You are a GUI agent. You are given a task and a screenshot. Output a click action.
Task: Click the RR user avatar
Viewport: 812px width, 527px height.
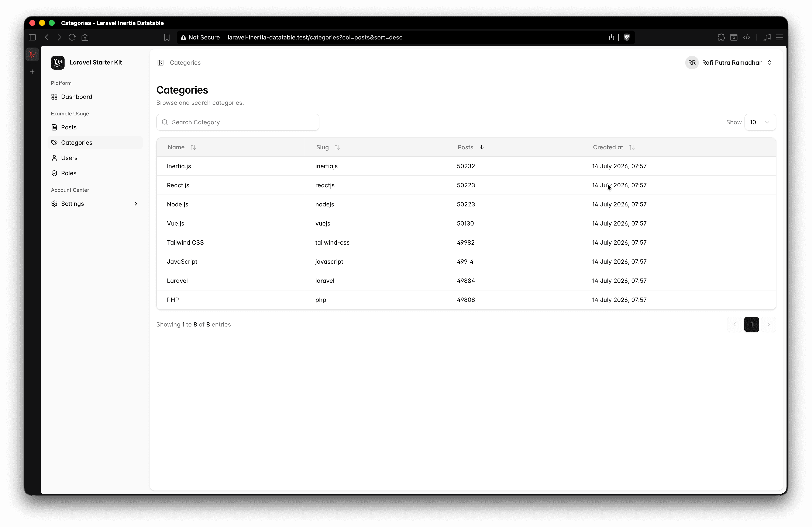692,63
